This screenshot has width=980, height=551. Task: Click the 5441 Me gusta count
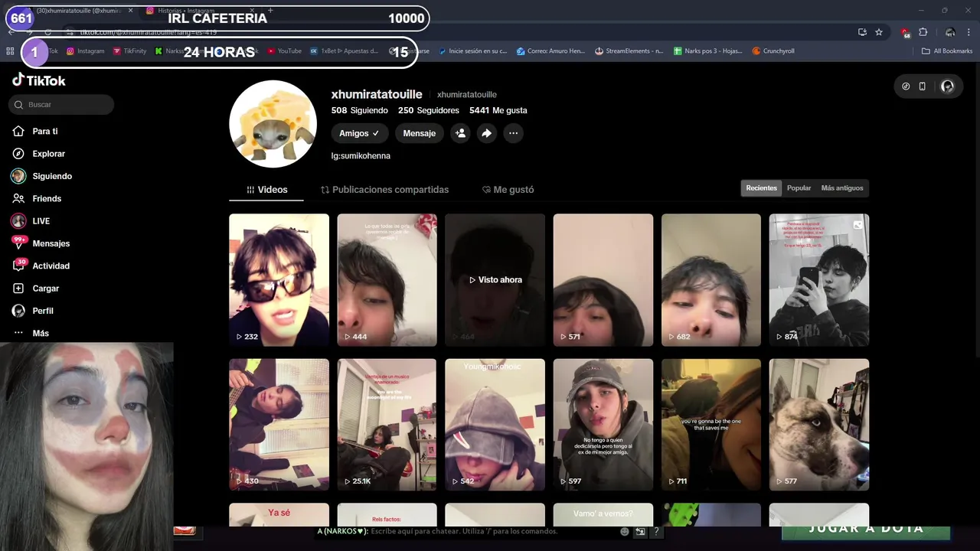click(x=498, y=110)
